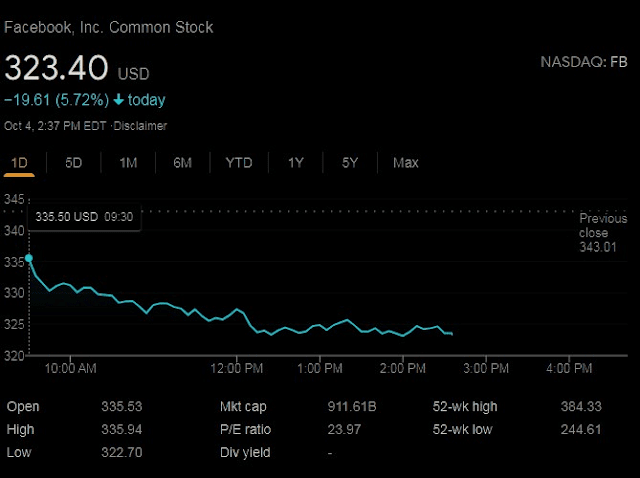
Task: Click the 335.50 USD 09:30 tooltip
Action: click(x=85, y=216)
